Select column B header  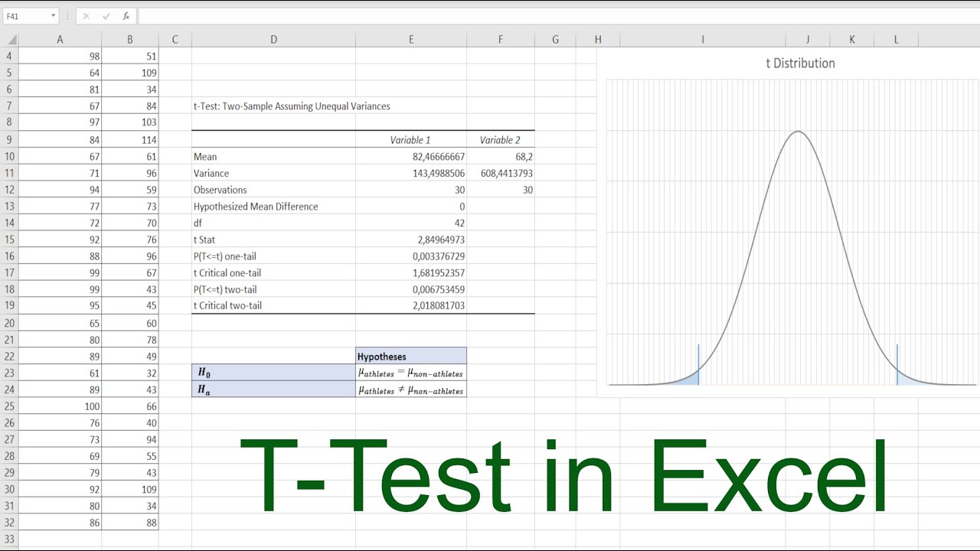[130, 40]
